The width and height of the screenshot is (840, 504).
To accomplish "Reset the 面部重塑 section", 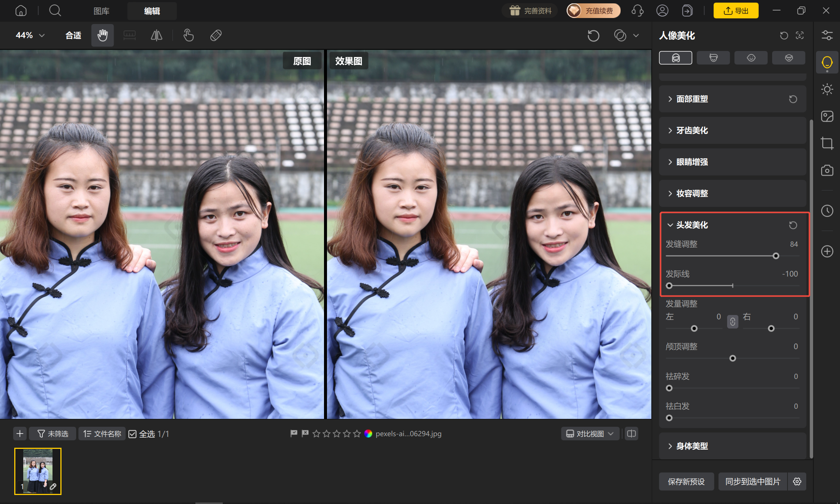I will [793, 99].
